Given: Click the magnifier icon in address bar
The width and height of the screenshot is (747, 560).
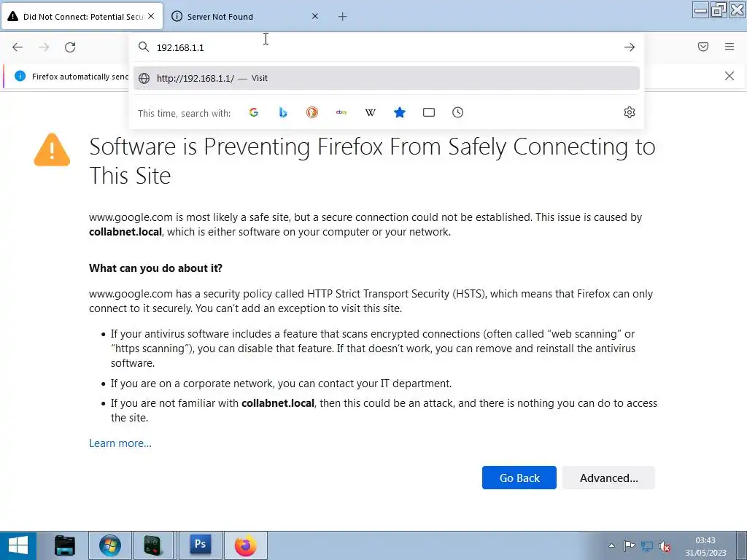Looking at the screenshot, I should pyautogui.click(x=144, y=47).
